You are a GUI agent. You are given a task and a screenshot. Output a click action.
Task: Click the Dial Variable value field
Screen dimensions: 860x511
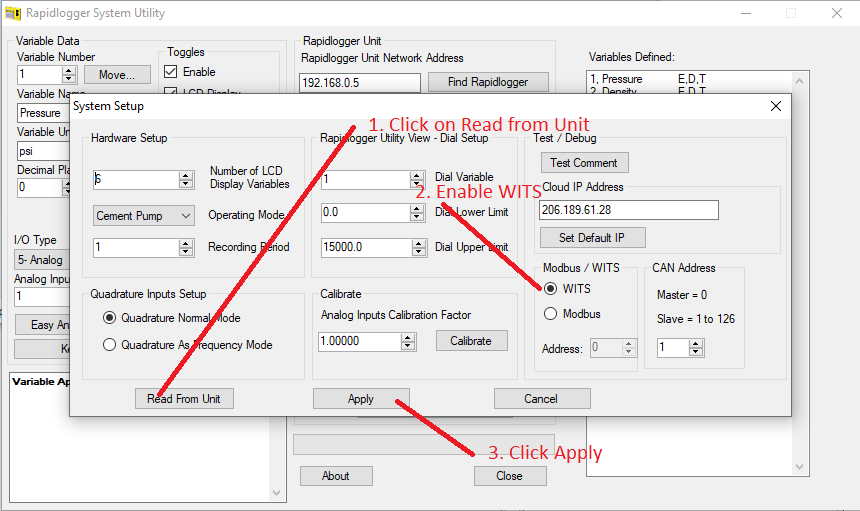365,179
